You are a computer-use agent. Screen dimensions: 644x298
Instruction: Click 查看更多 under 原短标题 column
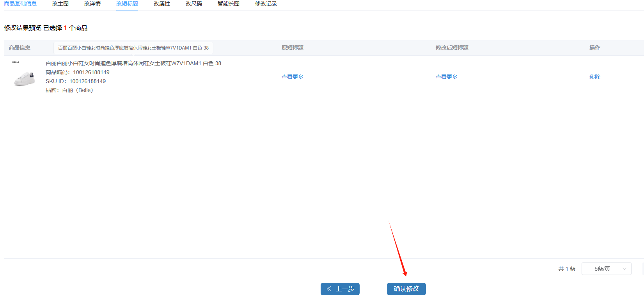293,77
